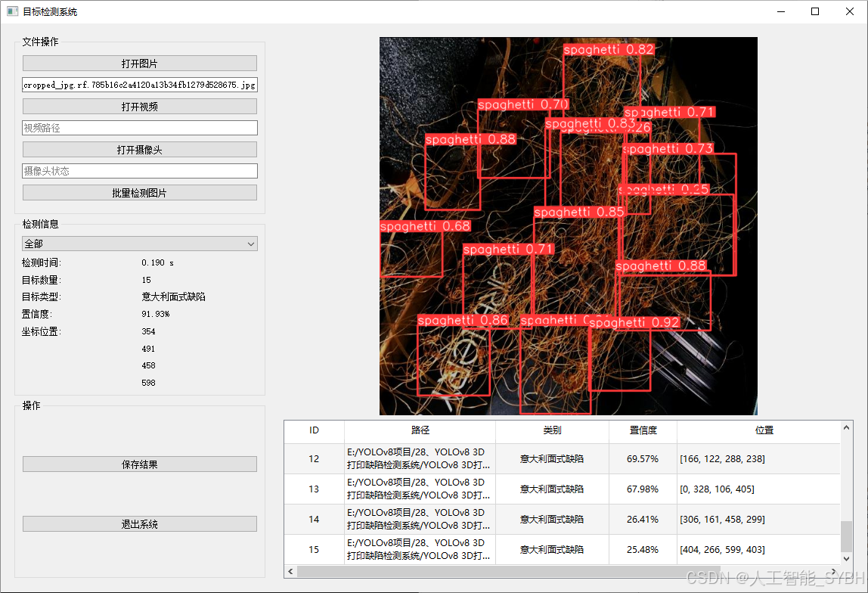Click the spaghetti 0.68 detection label

point(425,226)
